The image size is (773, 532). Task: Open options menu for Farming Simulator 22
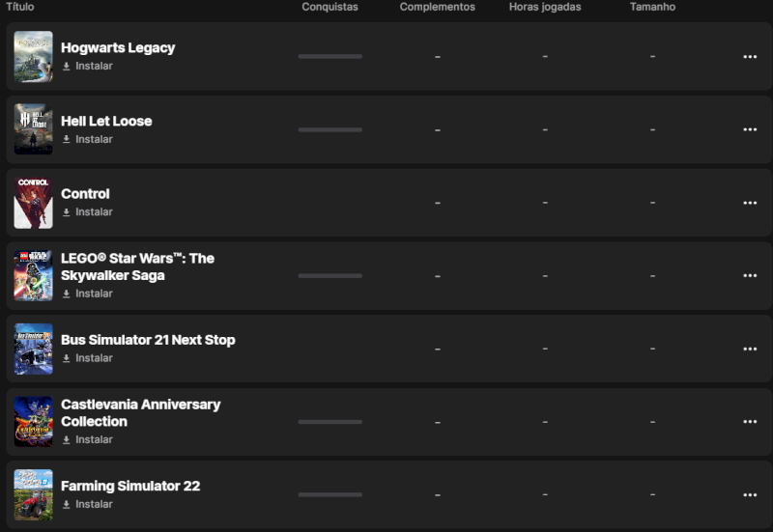click(750, 494)
